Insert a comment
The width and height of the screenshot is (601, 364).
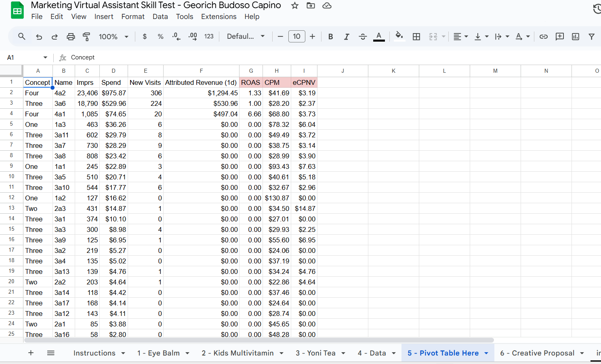(560, 37)
